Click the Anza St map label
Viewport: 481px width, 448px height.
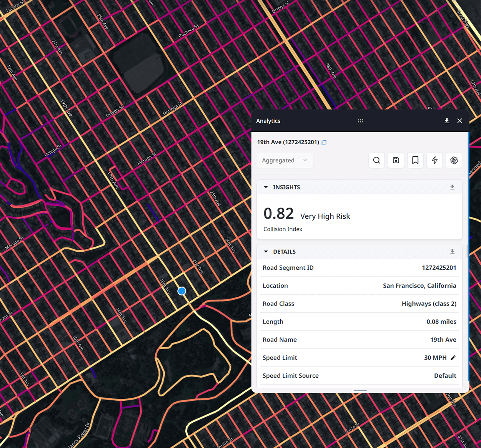pos(353,428)
